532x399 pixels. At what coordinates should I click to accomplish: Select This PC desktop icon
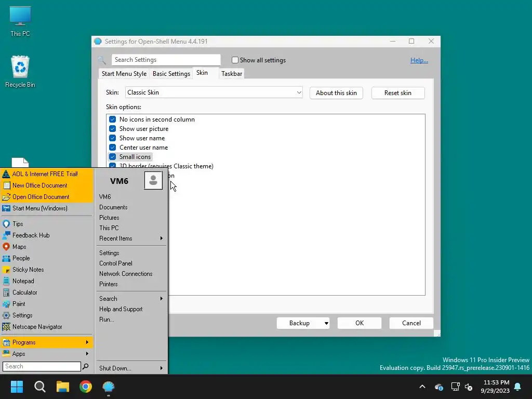(x=20, y=21)
